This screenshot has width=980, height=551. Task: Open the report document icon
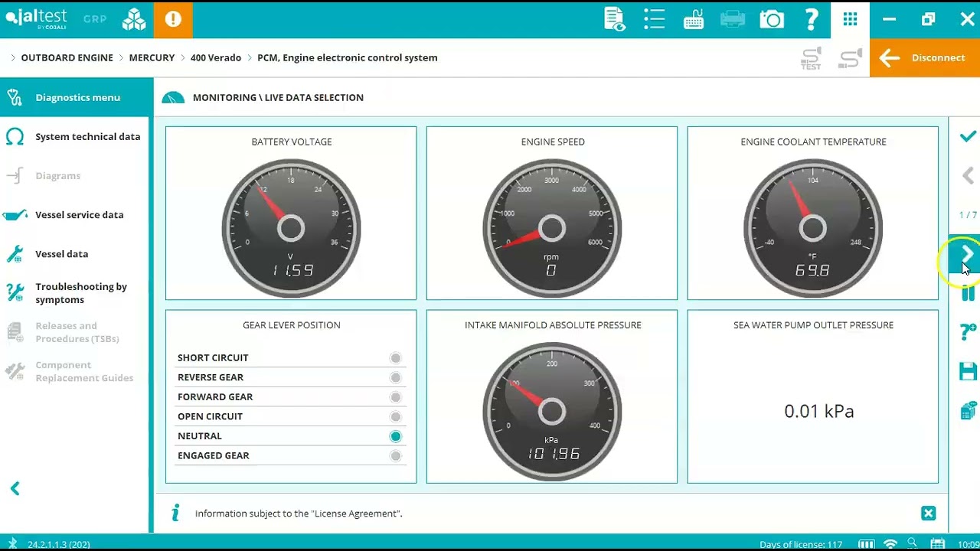(615, 19)
